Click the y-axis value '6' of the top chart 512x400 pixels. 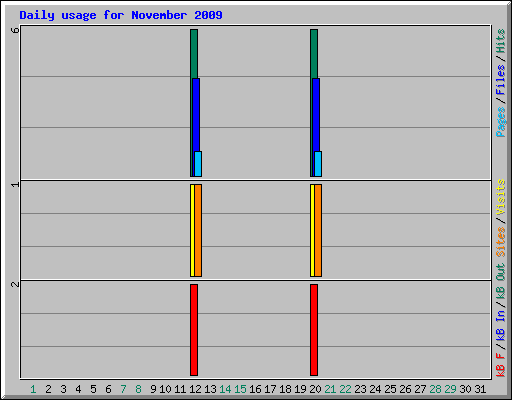(15, 30)
